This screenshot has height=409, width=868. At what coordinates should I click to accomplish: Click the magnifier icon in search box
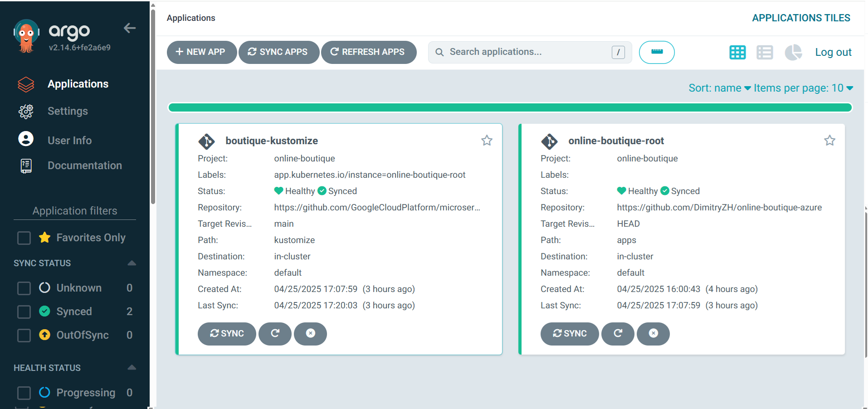pyautogui.click(x=439, y=52)
